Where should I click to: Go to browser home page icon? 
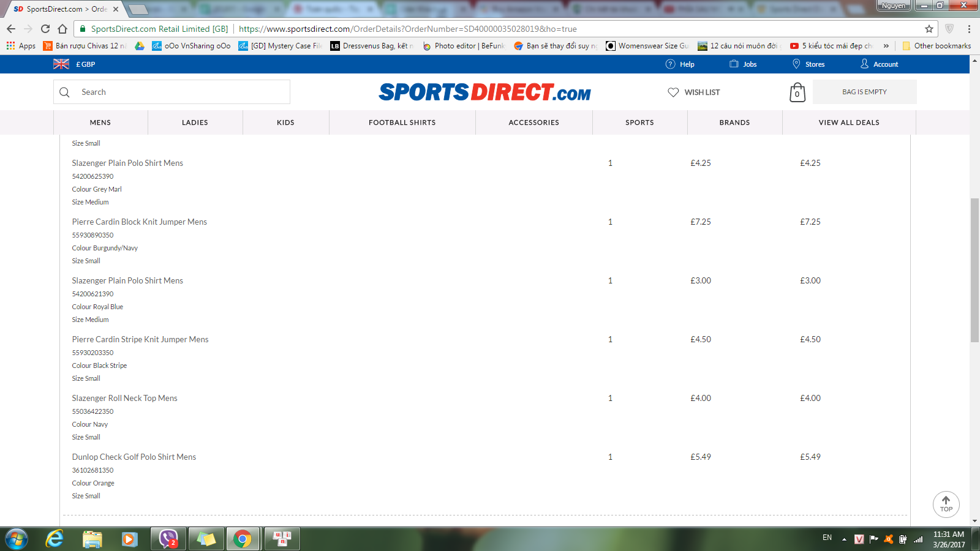62,29
